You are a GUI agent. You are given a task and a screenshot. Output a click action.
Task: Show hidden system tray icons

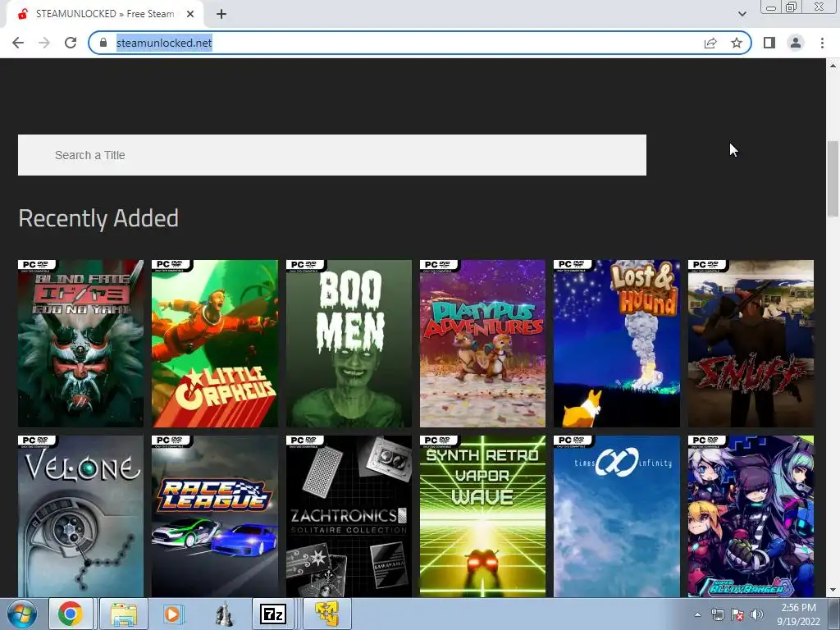pos(697,615)
